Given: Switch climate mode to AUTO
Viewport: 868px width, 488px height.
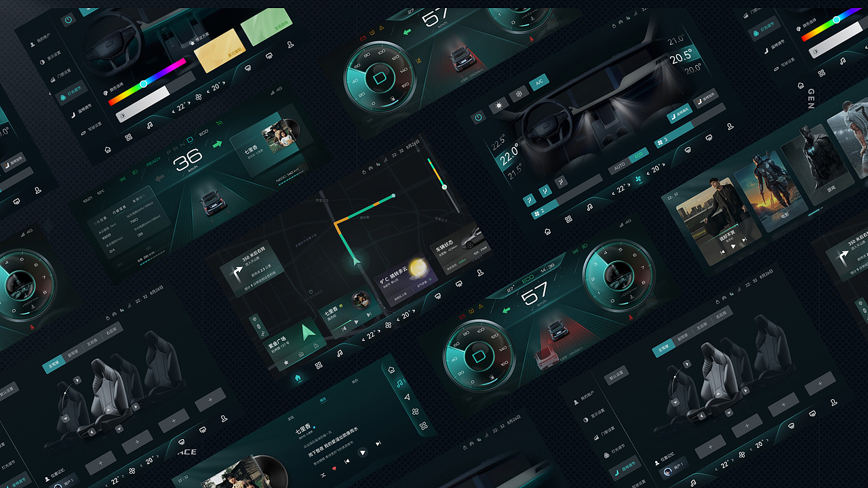Looking at the screenshot, I should [620, 166].
